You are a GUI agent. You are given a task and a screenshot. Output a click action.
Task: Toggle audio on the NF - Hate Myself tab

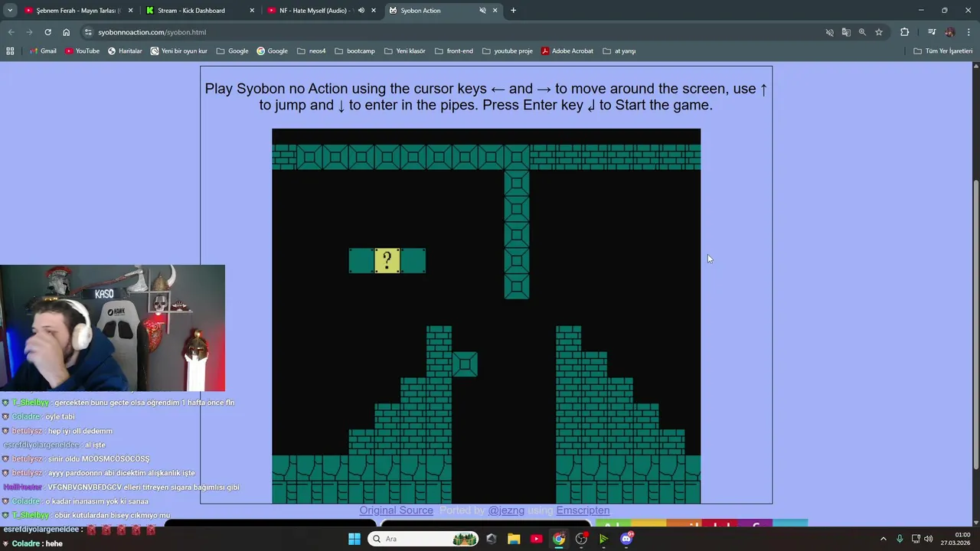pyautogui.click(x=361, y=11)
